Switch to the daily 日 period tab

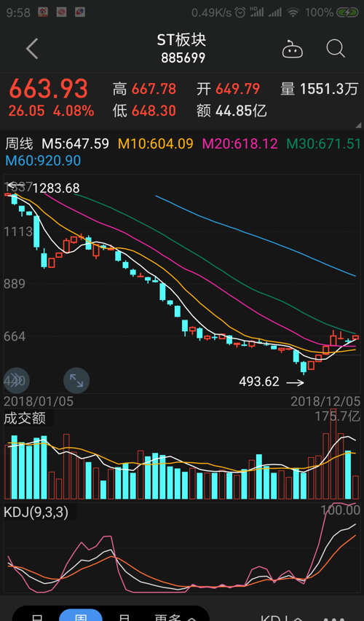38,617
